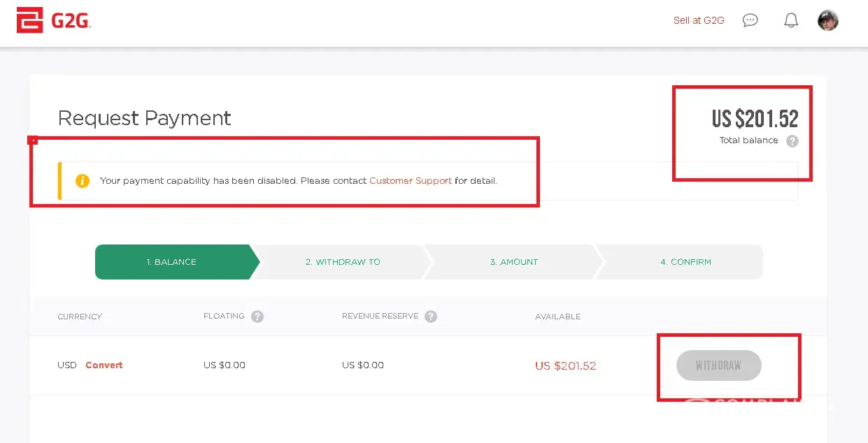The width and height of the screenshot is (868, 443).
Task: Click the large total balance figure
Action: 755,119
